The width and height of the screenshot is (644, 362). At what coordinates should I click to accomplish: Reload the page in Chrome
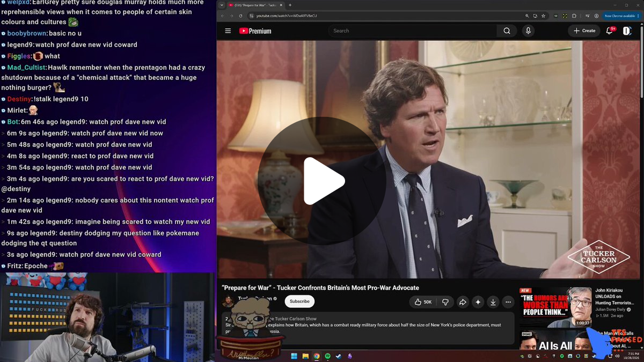(x=241, y=16)
